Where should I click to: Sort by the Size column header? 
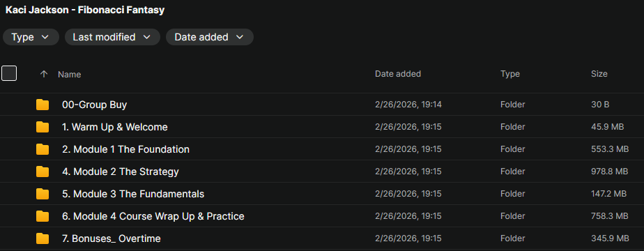coord(599,74)
